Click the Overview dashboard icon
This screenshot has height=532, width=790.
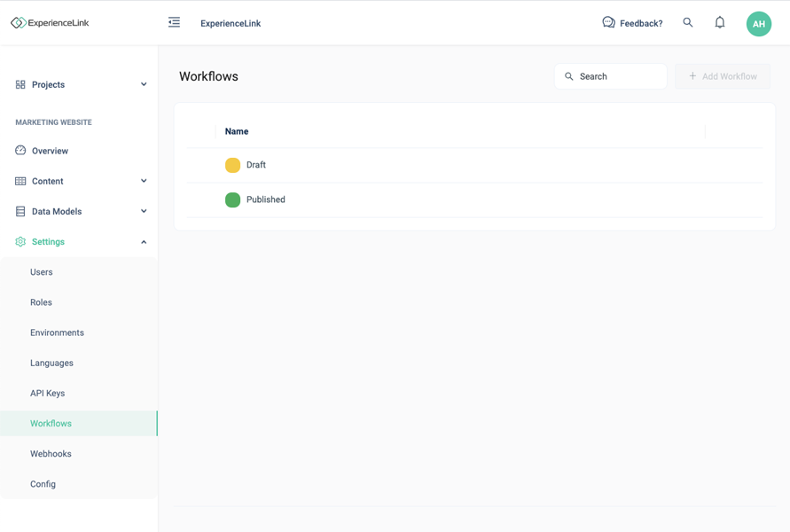(20, 151)
